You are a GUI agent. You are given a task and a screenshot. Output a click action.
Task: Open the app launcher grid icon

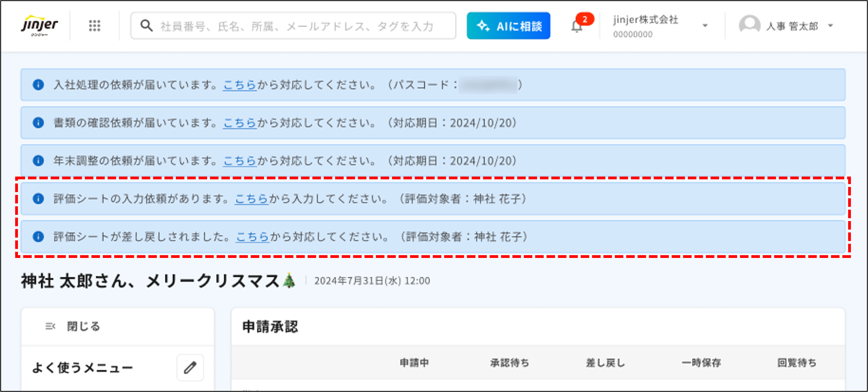point(95,25)
